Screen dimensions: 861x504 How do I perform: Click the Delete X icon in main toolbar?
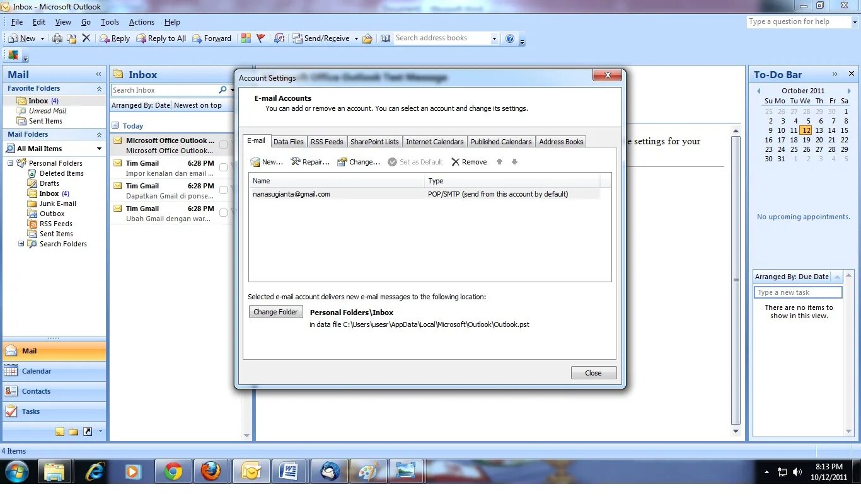pos(86,38)
